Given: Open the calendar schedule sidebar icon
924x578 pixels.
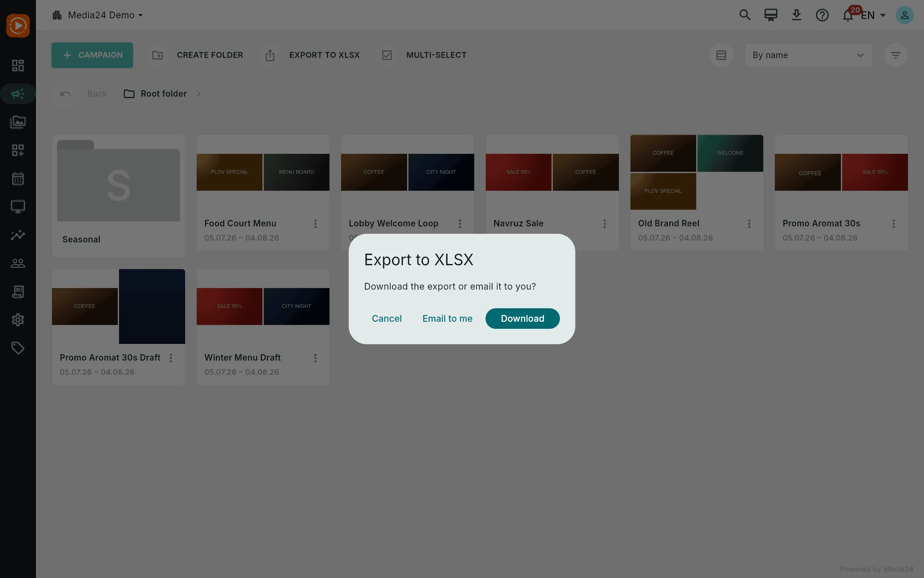Looking at the screenshot, I should 18,179.
